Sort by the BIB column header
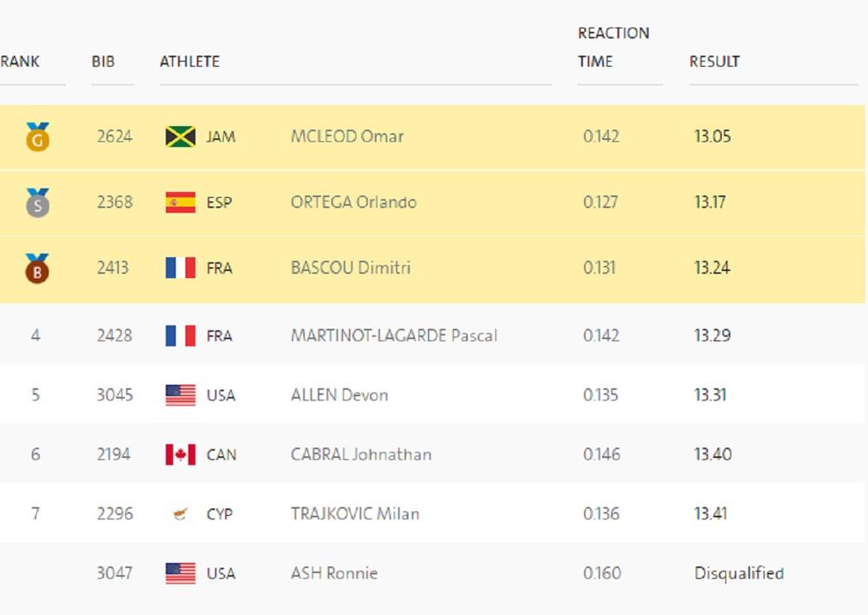Screen dimensions: 868x615 pos(103,62)
